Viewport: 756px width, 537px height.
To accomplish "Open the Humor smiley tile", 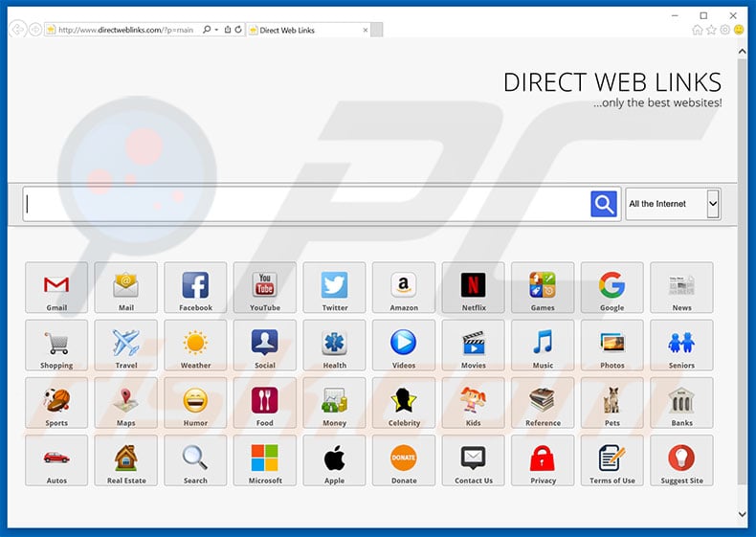I will tap(195, 403).
